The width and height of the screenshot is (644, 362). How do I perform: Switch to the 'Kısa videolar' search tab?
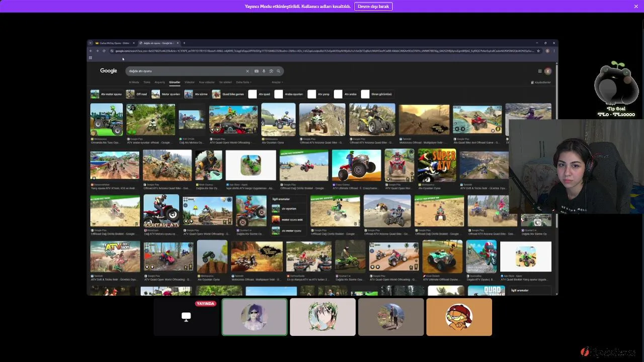coord(207,82)
